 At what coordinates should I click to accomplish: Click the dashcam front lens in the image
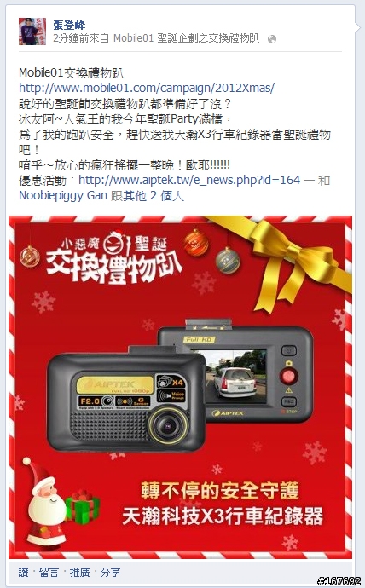pyautogui.click(x=168, y=425)
